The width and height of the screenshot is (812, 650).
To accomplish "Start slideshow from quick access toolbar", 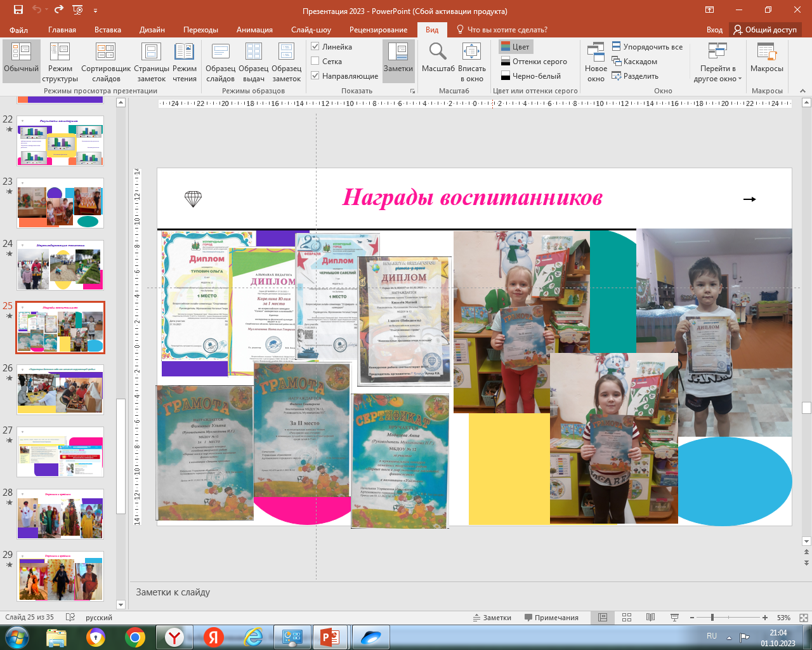I will [x=78, y=10].
